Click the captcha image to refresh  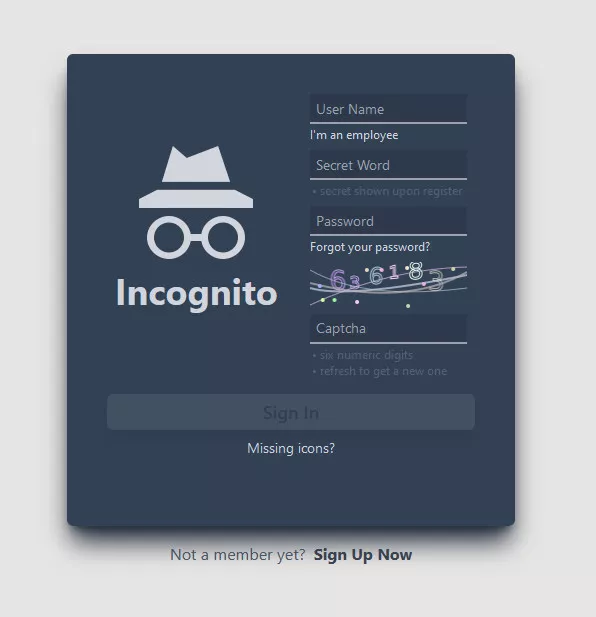click(388, 284)
